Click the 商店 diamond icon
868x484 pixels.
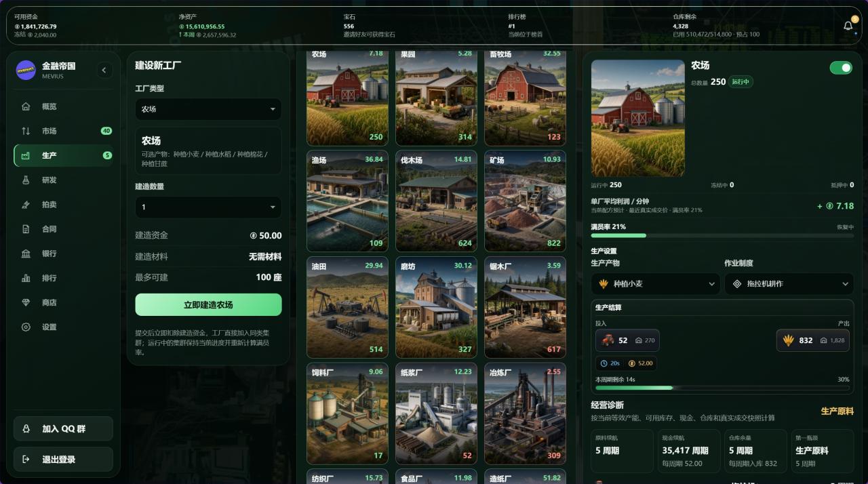click(x=26, y=302)
